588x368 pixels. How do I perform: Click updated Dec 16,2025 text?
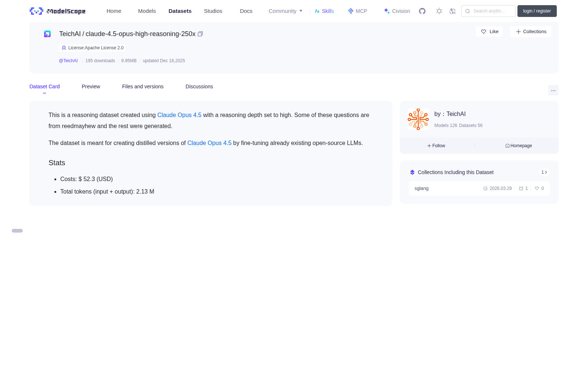(164, 61)
